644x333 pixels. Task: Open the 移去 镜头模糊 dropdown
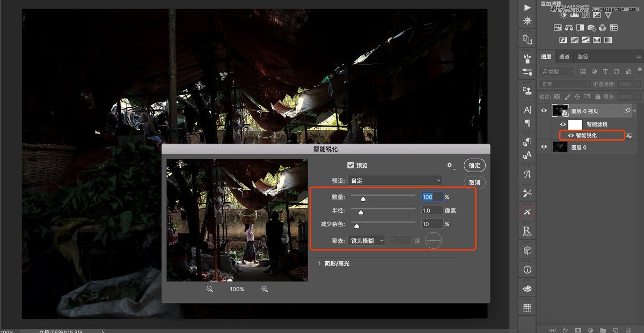[x=367, y=241]
